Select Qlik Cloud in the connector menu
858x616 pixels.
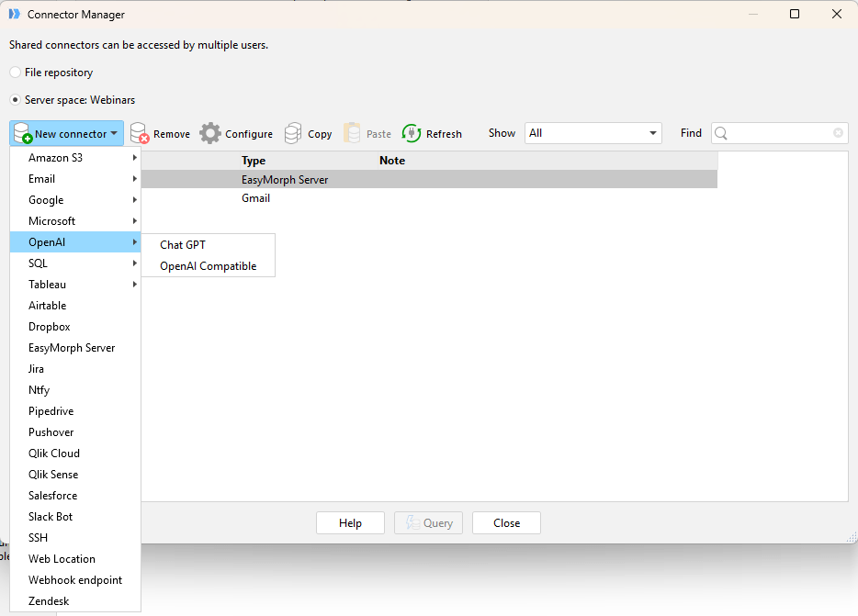pos(75,454)
